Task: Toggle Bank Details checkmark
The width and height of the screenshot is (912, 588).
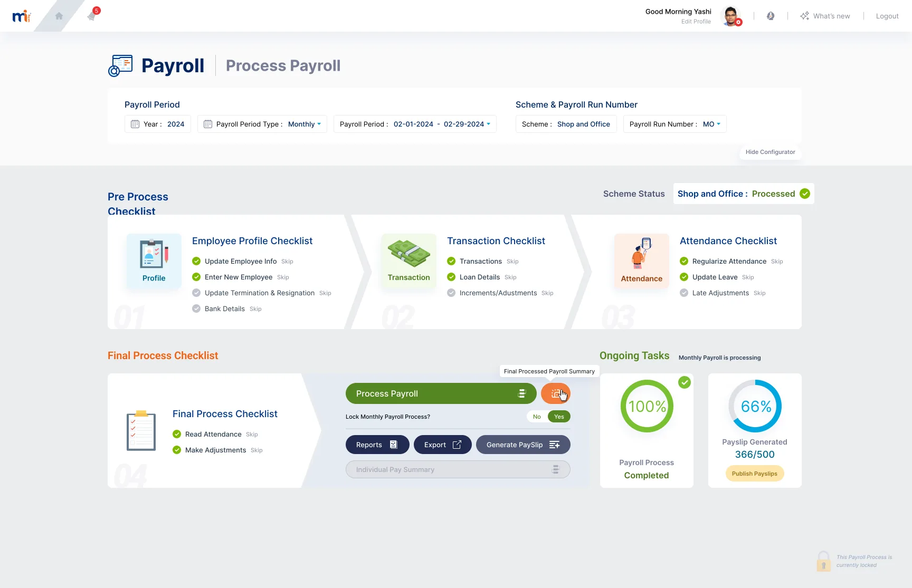Action: [196, 309]
